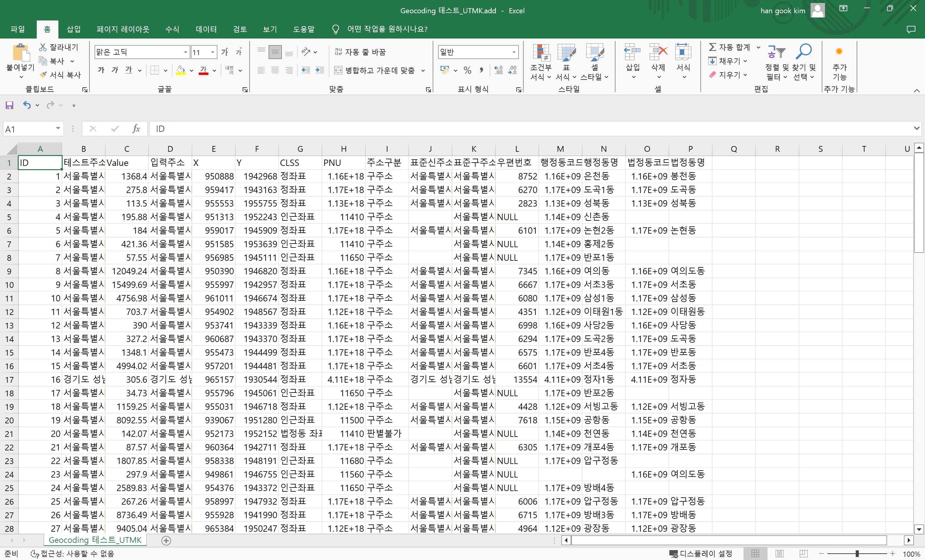Switch to Page Layout (페이지 레이아웃) tab
Viewport: 925px width, 560px height.
coord(123,29)
